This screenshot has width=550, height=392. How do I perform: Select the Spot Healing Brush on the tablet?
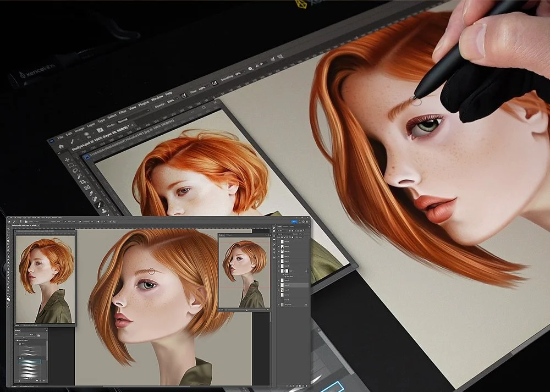pos(95,199)
